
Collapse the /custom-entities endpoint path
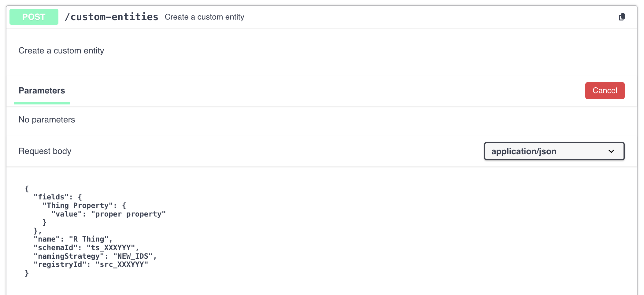pyautogui.click(x=112, y=17)
